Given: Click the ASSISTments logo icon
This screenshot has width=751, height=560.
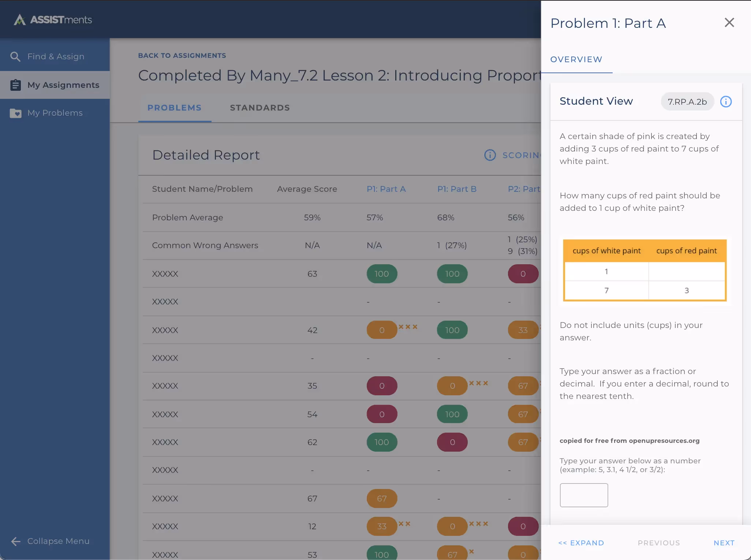Looking at the screenshot, I should click(19, 20).
